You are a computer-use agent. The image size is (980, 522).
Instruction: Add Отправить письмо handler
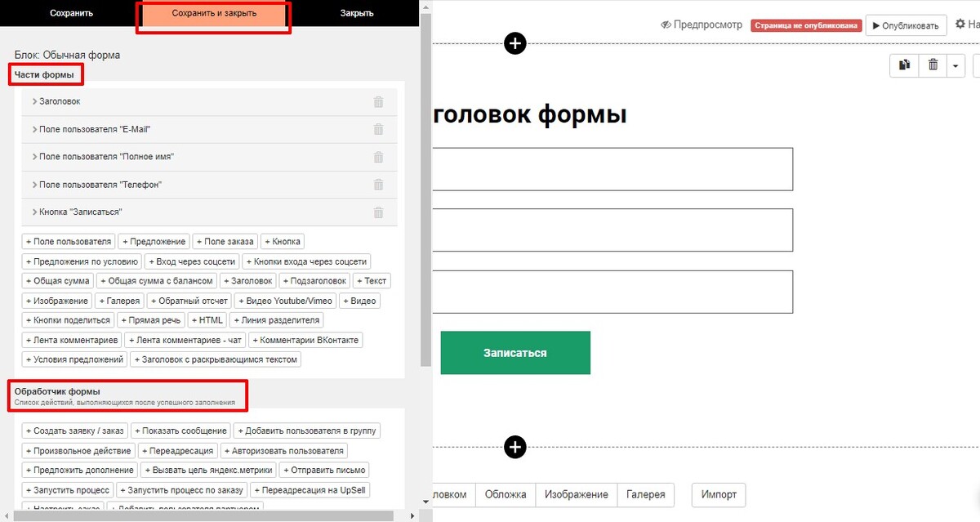pos(325,470)
